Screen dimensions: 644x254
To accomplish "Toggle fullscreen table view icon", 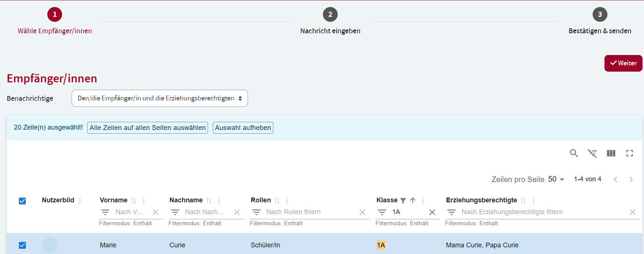I will click(x=630, y=153).
